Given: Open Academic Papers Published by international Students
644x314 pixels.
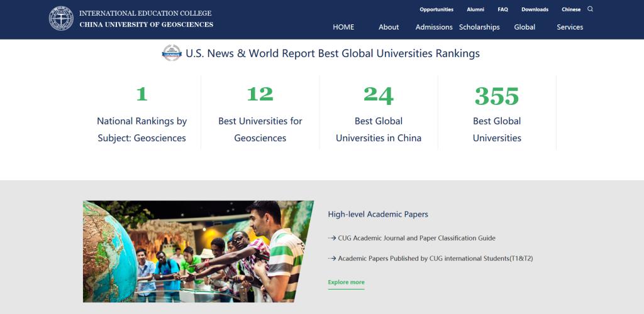Looking at the screenshot, I should pos(435,258).
